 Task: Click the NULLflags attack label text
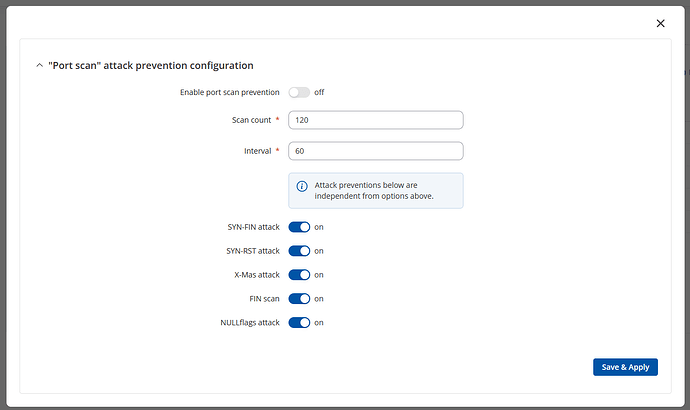point(248,323)
